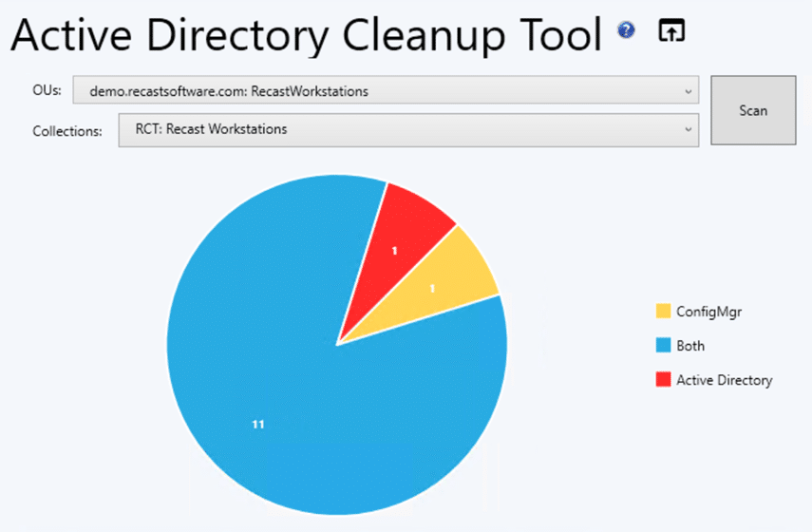Click the Active Directory legend label text
The width and height of the screenshot is (812, 532).
point(724,380)
